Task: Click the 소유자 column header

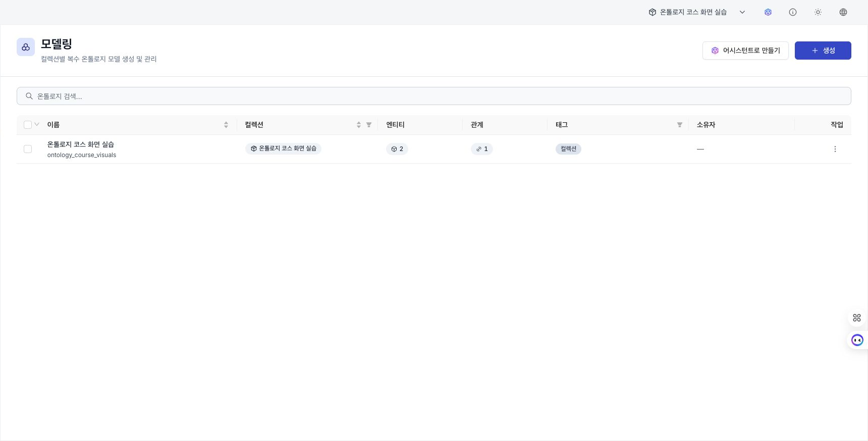Action: [x=706, y=125]
